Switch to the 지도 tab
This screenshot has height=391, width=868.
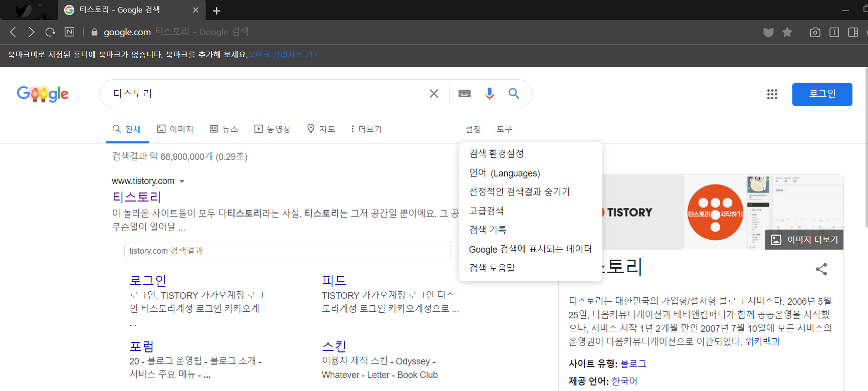click(x=321, y=129)
